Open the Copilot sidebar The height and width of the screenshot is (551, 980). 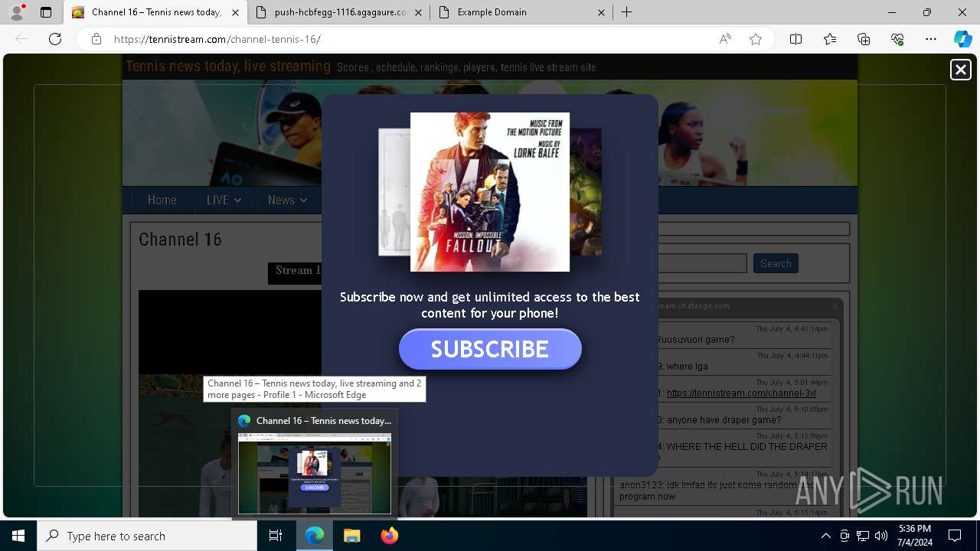pos(963,39)
